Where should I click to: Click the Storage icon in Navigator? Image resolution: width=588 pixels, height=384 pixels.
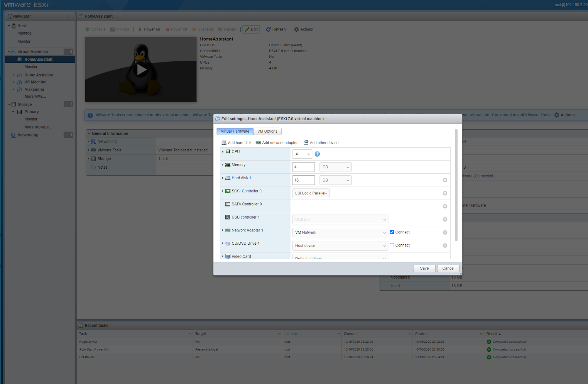pyautogui.click(x=14, y=104)
